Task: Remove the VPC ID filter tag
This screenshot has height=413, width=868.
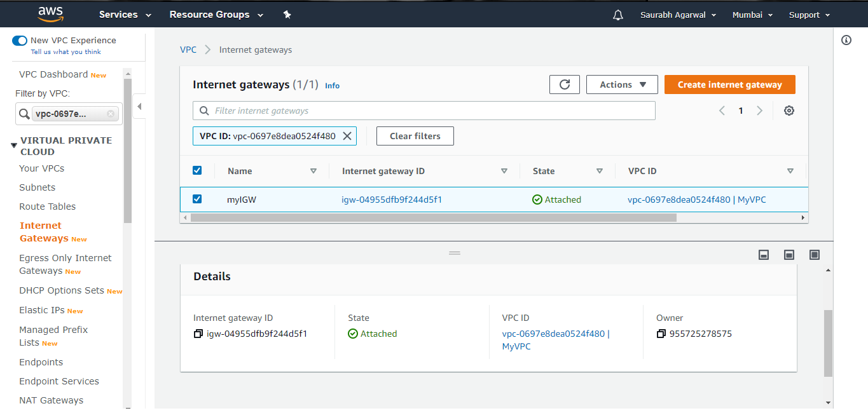Action: coord(347,135)
